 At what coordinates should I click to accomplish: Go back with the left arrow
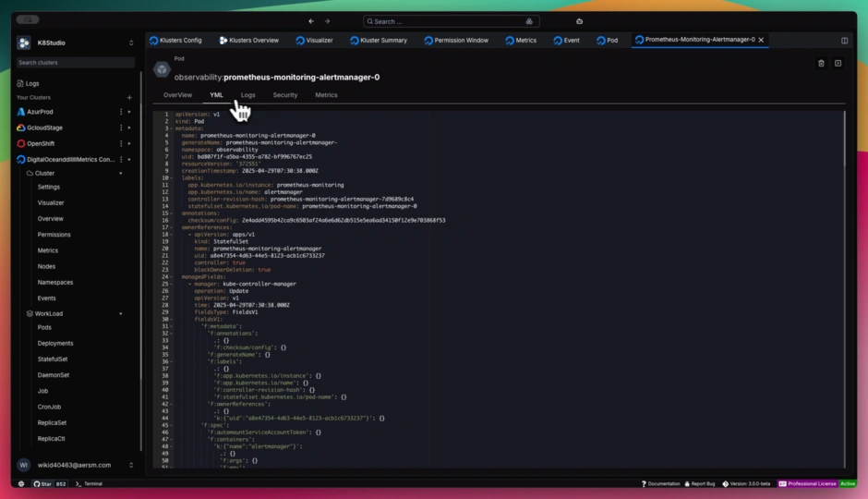coord(311,21)
